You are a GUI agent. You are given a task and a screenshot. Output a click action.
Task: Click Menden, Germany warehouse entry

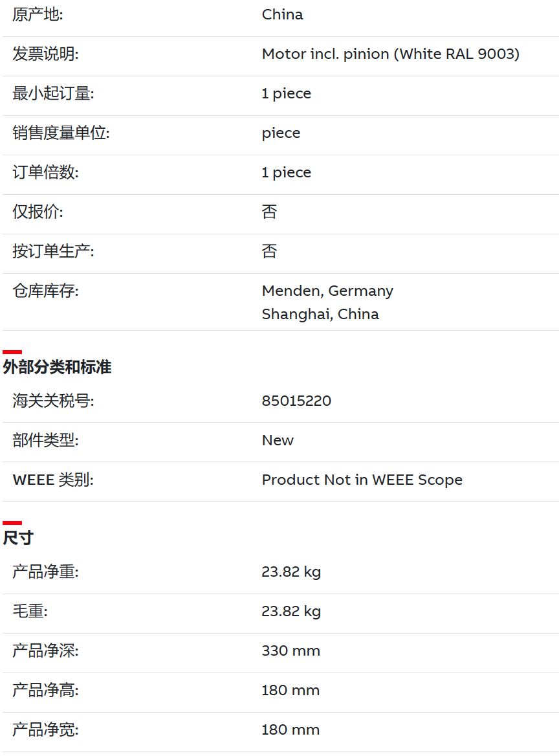coord(327,291)
